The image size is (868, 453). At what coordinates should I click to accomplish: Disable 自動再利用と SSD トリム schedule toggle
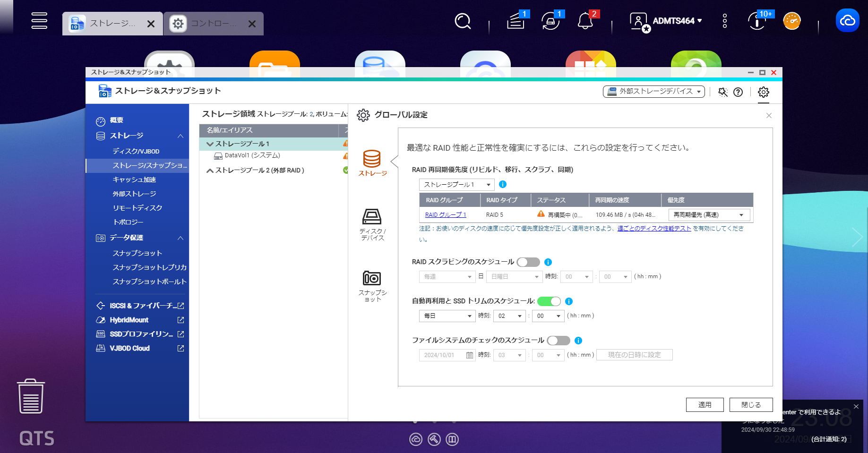pyautogui.click(x=549, y=301)
